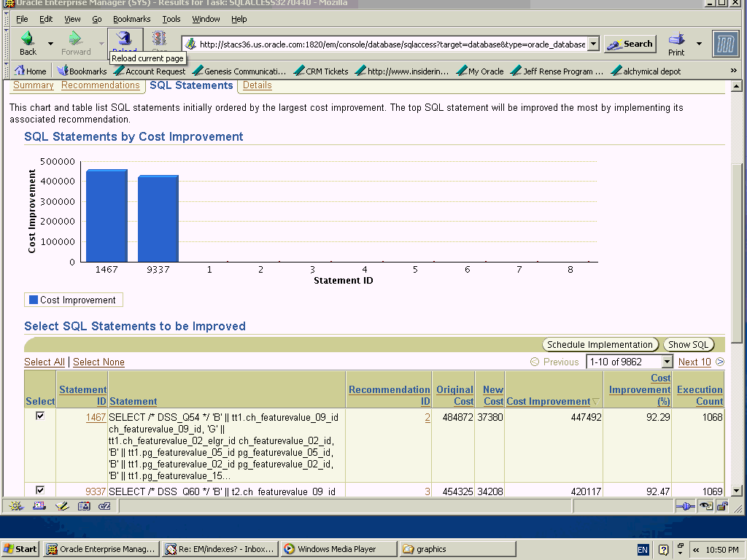
Task: Click the Select None link
Action: 98,362
